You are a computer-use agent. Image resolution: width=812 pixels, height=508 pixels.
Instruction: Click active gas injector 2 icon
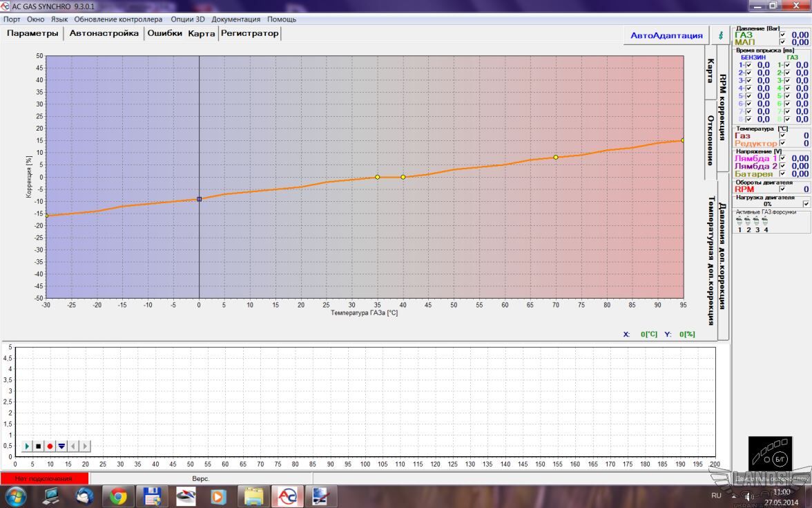pyautogui.click(x=748, y=221)
